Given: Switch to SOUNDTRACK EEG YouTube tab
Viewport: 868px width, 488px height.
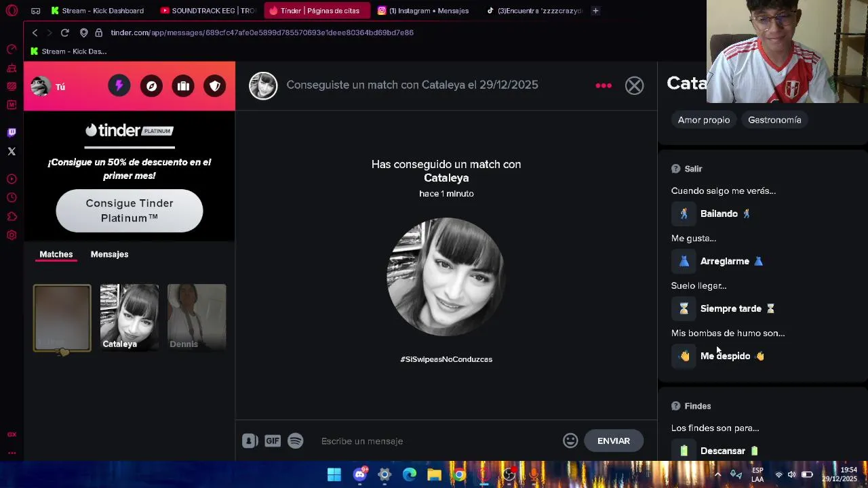Looking at the screenshot, I should [208, 11].
